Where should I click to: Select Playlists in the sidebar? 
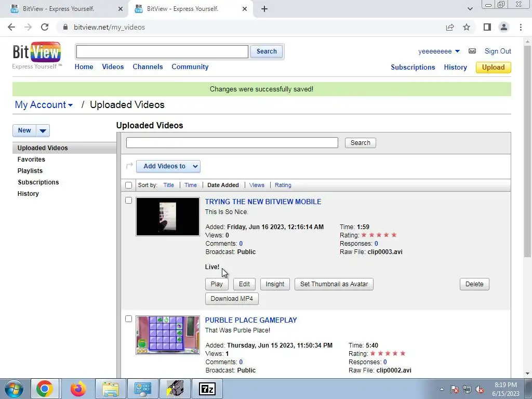point(30,171)
